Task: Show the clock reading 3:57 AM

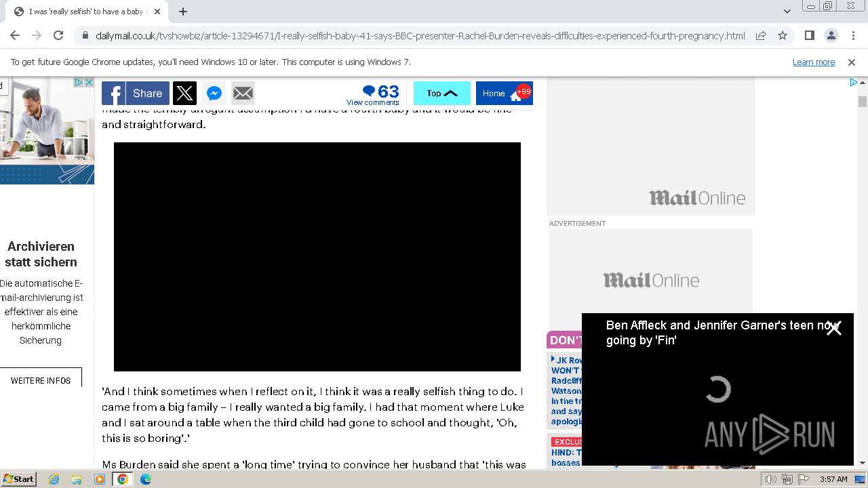Action: coord(833,479)
